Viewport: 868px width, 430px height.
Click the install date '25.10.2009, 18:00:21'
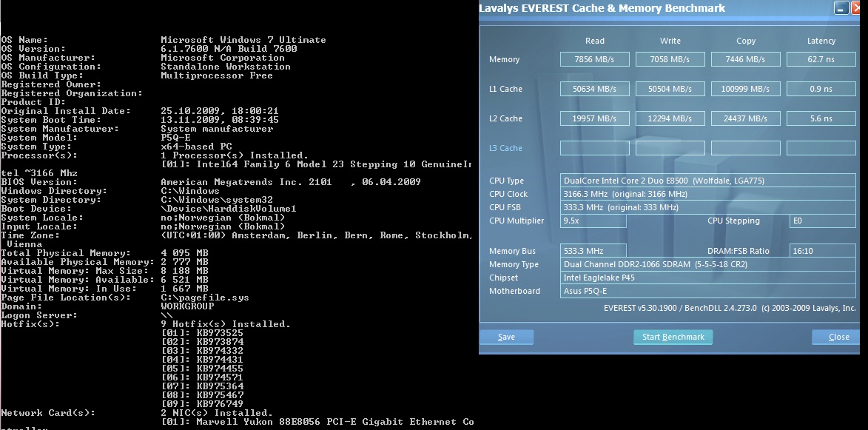click(219, 111)
